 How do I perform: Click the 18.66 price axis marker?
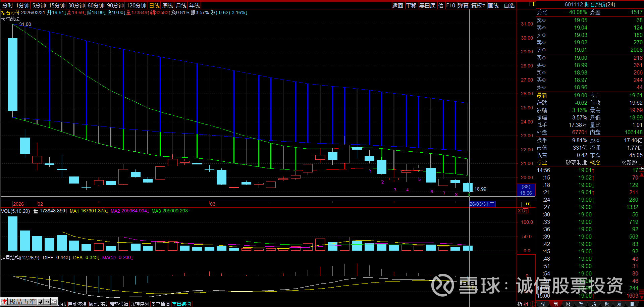tap(526, 193)
